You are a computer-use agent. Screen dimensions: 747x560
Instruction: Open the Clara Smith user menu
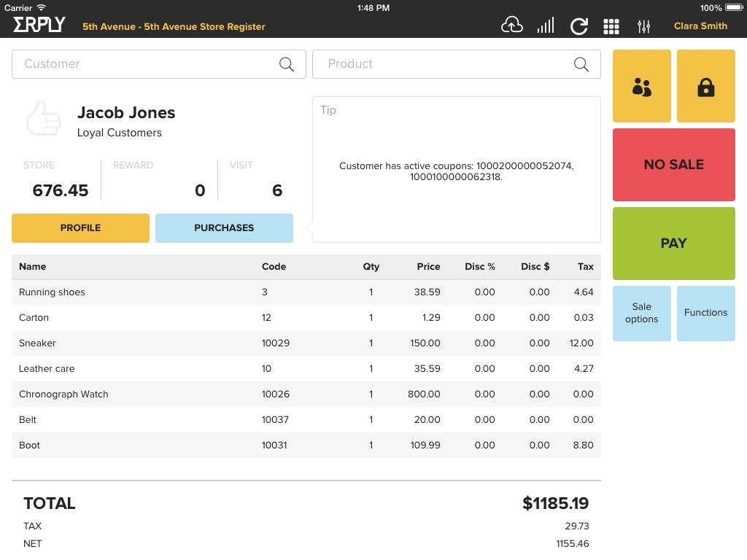[x=700, y=26]
